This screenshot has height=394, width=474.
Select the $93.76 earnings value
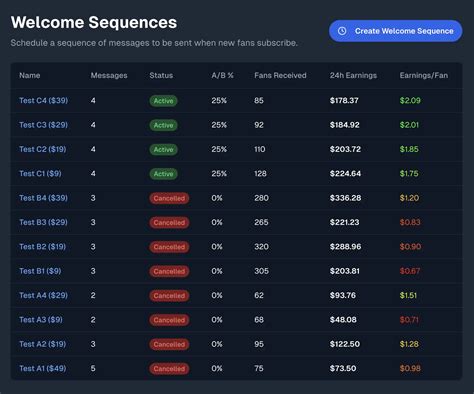coord(343,295)
